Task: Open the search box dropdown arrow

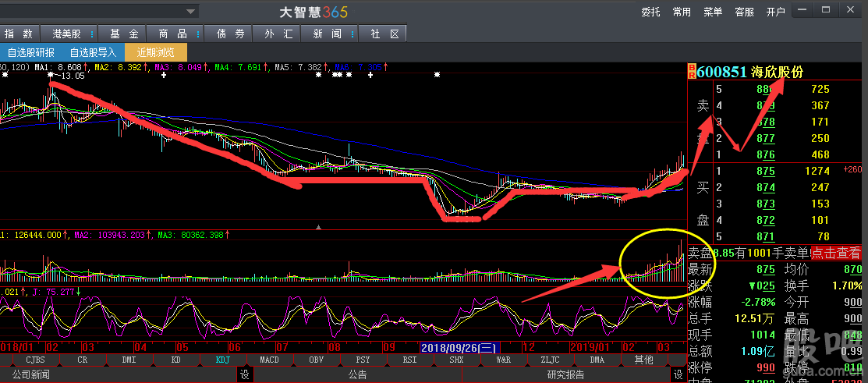Action: point(192,11)
